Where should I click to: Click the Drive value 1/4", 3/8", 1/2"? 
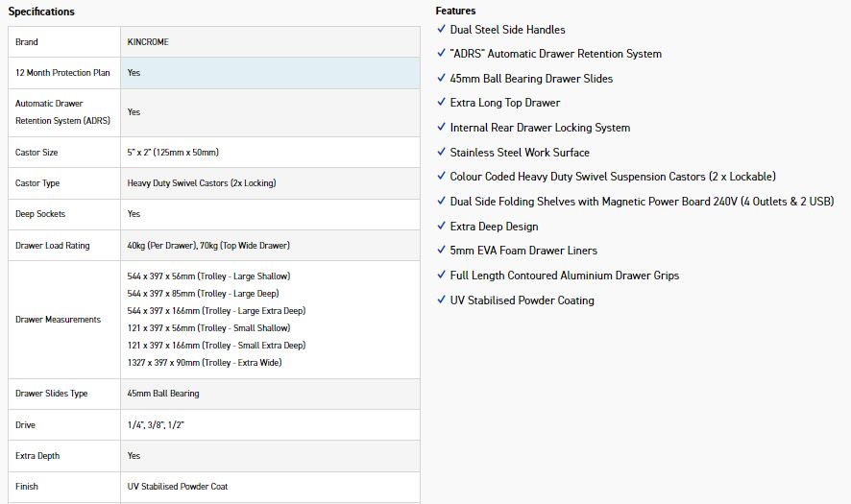click(153, 425)
